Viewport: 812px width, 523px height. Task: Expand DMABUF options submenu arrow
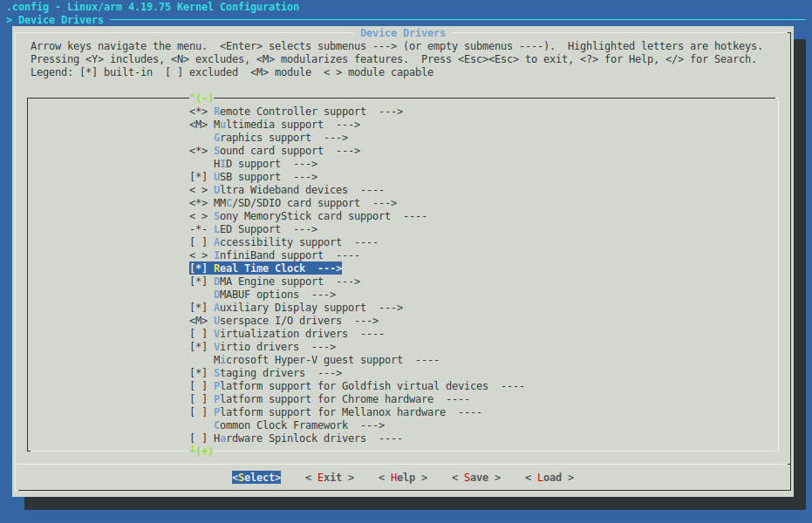click(x=324, y=295)
